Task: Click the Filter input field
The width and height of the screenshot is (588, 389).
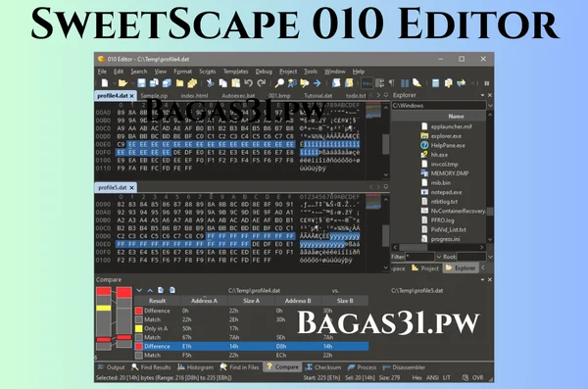Action: tap(419, 257)
